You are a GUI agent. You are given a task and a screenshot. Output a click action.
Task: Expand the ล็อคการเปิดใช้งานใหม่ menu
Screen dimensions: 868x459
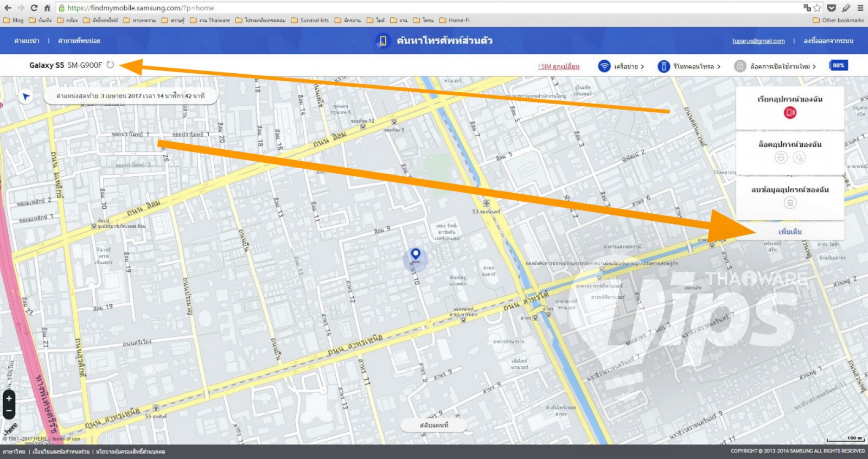pyautogui.click(x=783, y=66)
